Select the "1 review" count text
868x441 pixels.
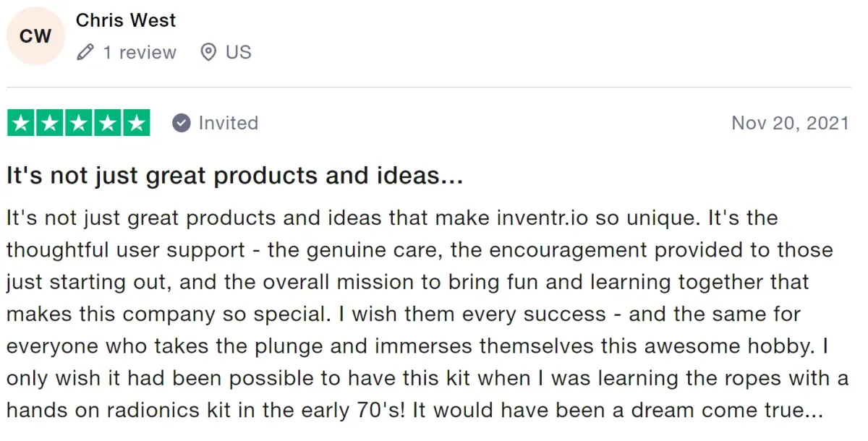coord(140,52)
